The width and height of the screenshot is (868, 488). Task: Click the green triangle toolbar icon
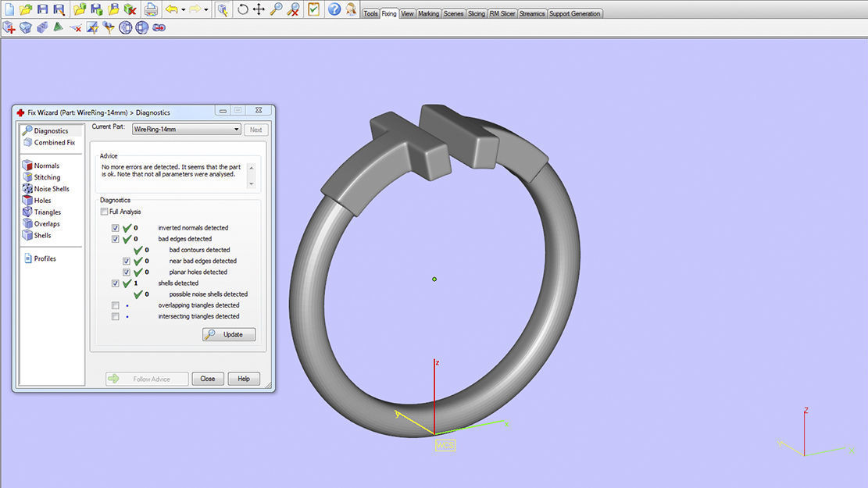click(58, 27)
